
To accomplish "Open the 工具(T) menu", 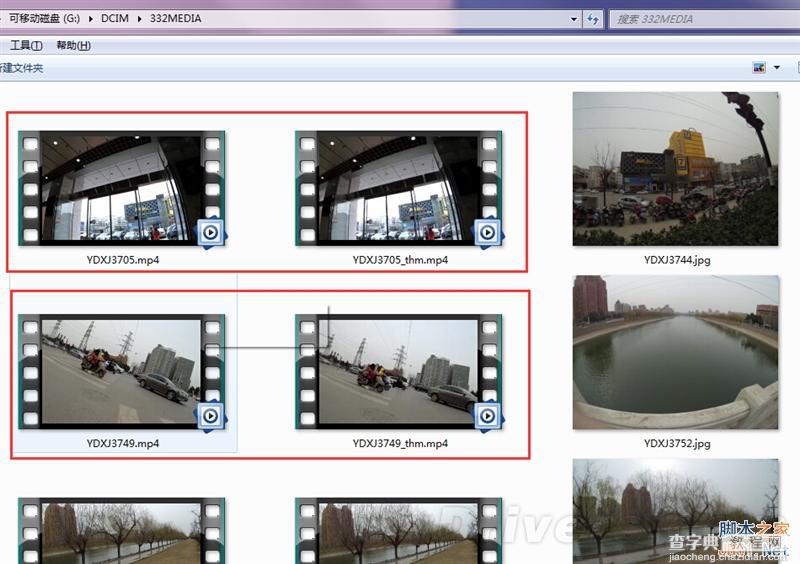I will pyautogui.click(x=26, y=45).
